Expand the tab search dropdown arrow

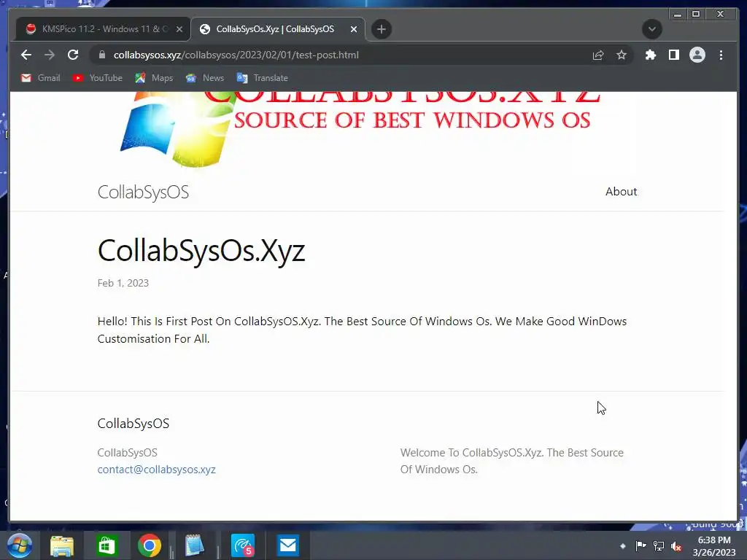point(651,29)
